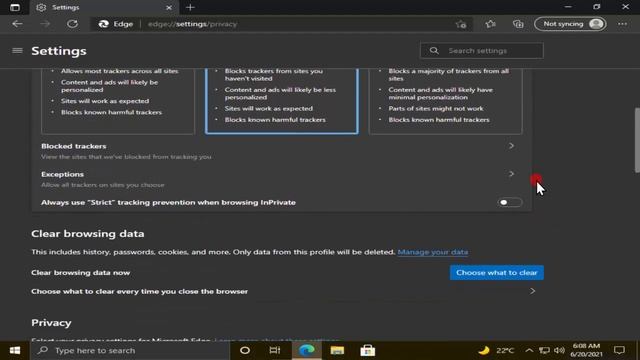Open the Exceptions row
Viewport: 640px width, 360px height.
(x=282, y=179)
